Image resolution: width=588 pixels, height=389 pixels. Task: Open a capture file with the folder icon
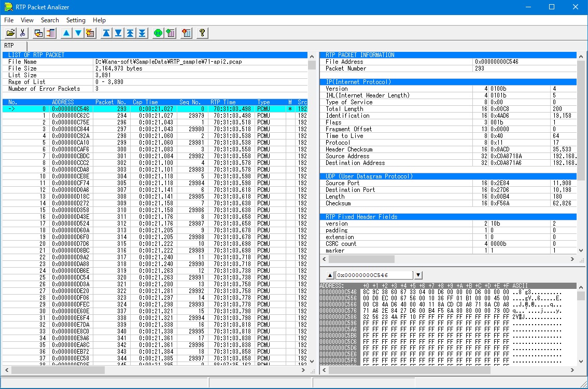(10, 33)
